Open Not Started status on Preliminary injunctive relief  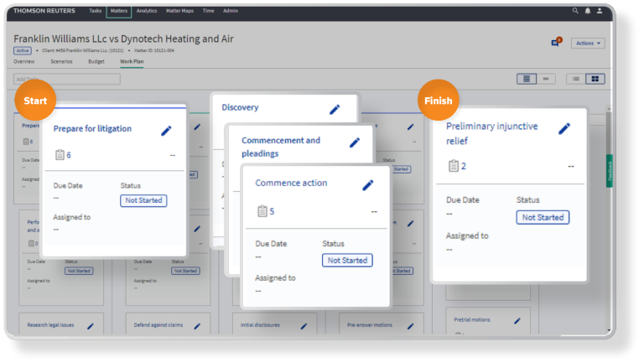click(x=543, y=217)
